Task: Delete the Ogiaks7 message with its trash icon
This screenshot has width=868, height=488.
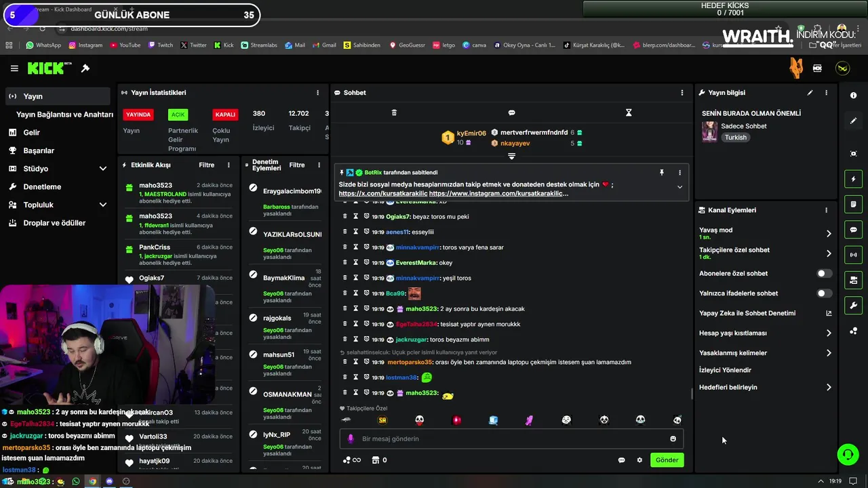Action: [344, 216]
